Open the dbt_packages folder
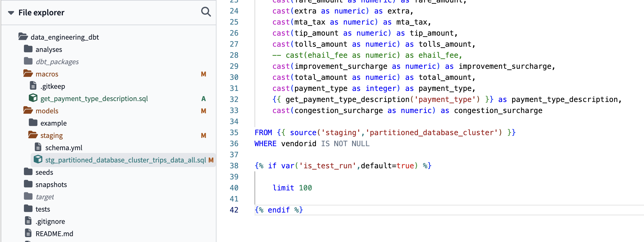The width and height of the screenshot is (644, 242). [57, 62]
